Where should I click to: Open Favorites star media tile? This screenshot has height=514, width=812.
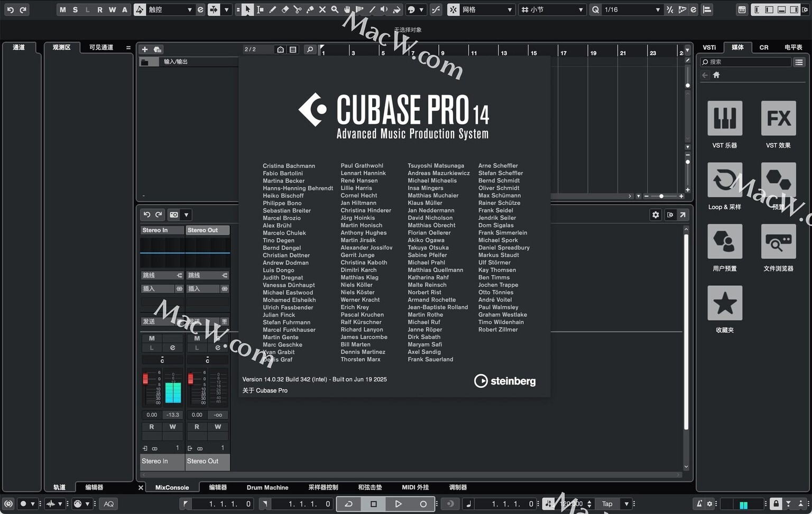[x=725, y=303]
